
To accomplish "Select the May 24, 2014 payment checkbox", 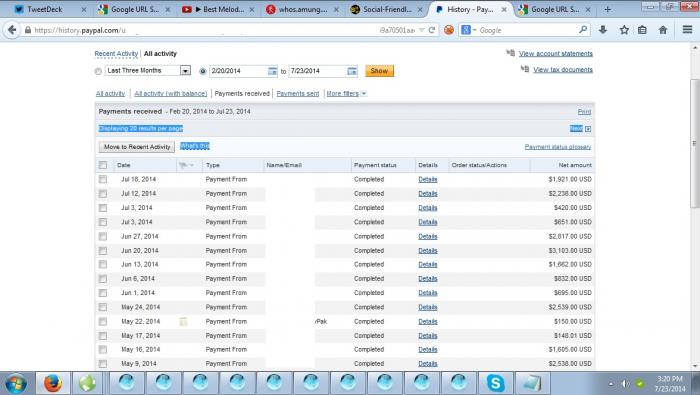I will click(103, 308).
